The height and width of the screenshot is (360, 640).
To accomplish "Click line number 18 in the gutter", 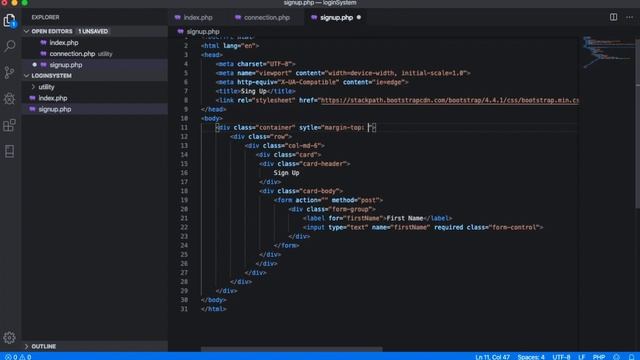I will point(184,191).
